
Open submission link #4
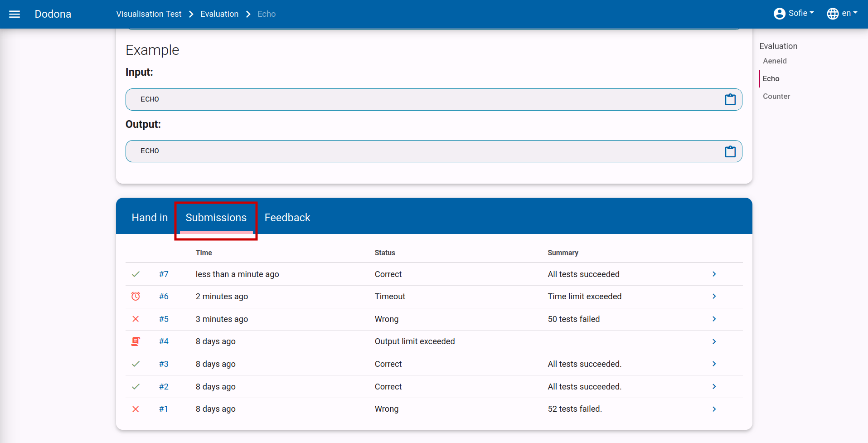point(164,341)
